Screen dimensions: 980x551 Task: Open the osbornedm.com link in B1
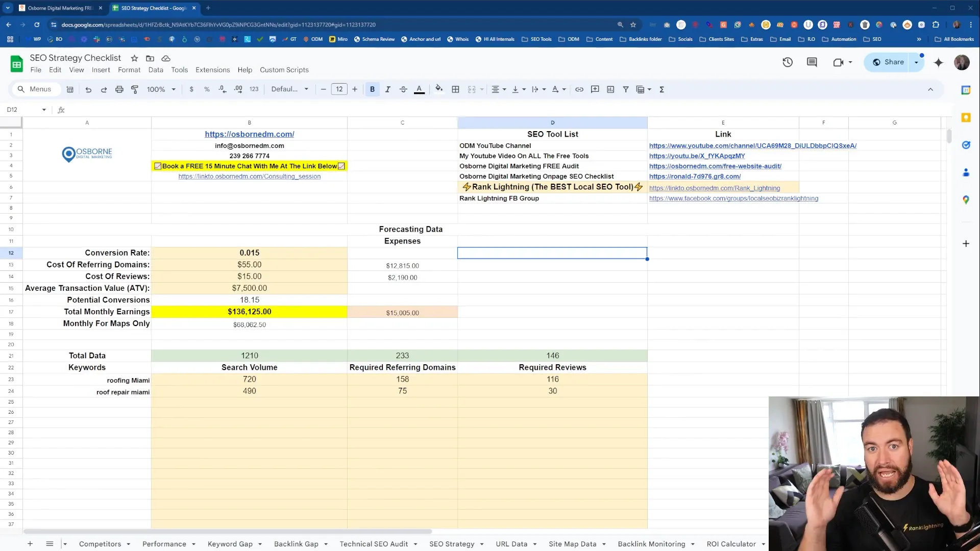point(250,134)
